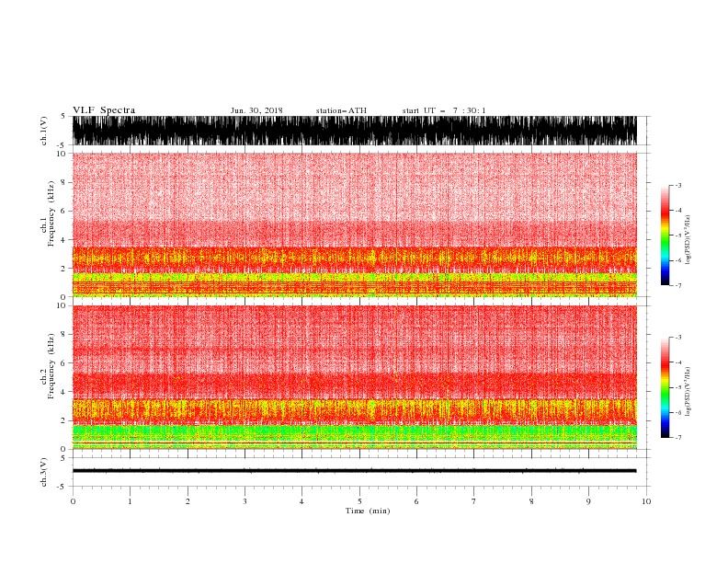
Task: Click the "station=ATH" header label
Action: coord(341,110)
